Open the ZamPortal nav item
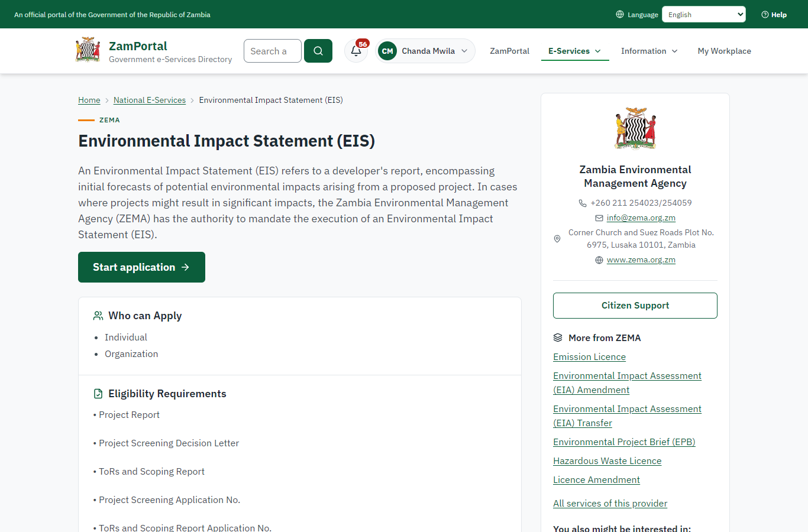Image resolution: width=808 pixels, height=532 pixels. (509, 51)
